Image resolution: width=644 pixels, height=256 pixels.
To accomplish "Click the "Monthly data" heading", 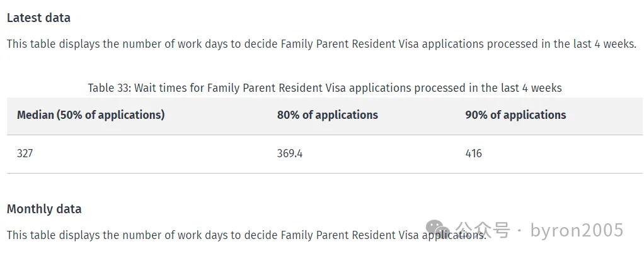I will tap(44, 209).
